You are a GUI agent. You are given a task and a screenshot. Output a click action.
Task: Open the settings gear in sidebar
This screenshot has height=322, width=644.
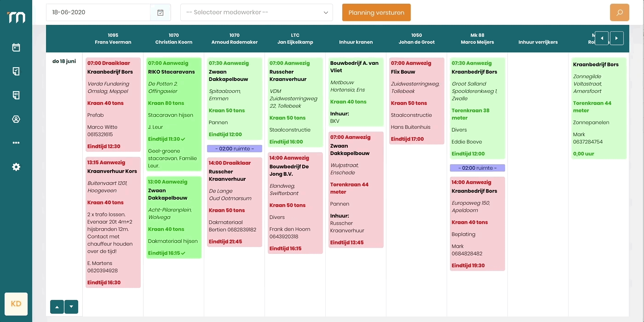(x=16, y=167)
